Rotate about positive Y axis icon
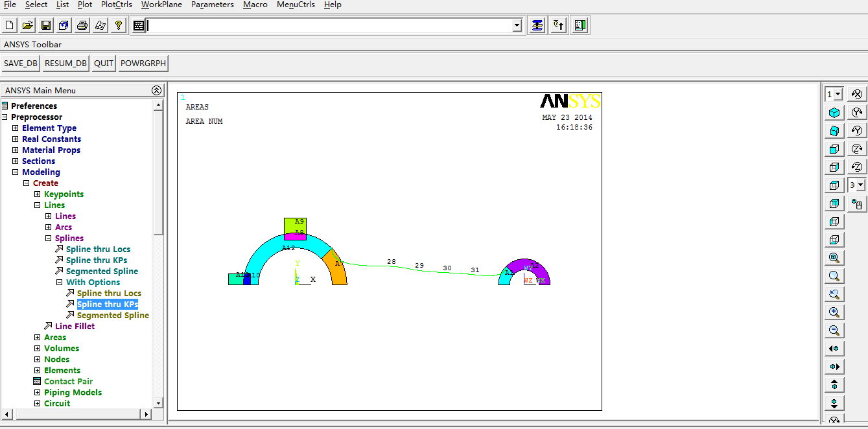The image size is (868, 429). [857, 113]
